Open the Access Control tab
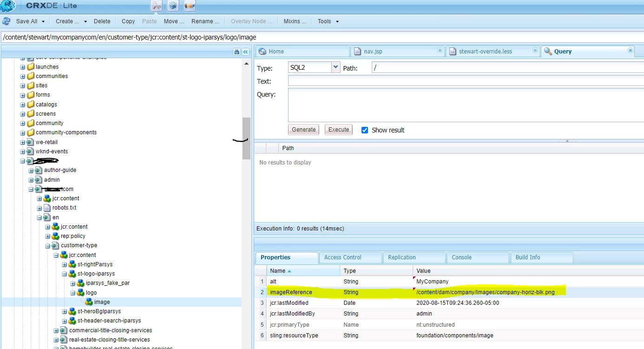644x349 pixels. [x=350, y=257]
